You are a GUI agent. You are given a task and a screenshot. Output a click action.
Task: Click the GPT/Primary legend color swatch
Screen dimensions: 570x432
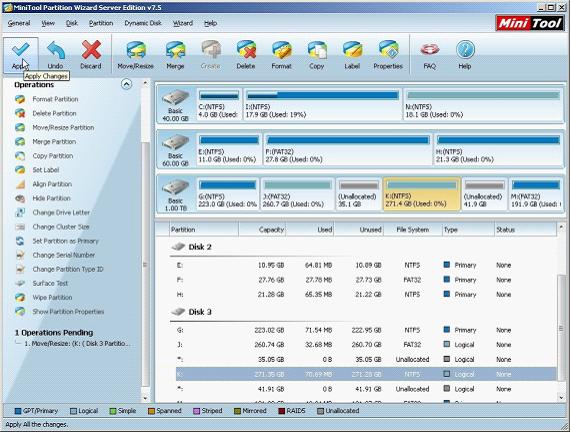click(17, 411)
